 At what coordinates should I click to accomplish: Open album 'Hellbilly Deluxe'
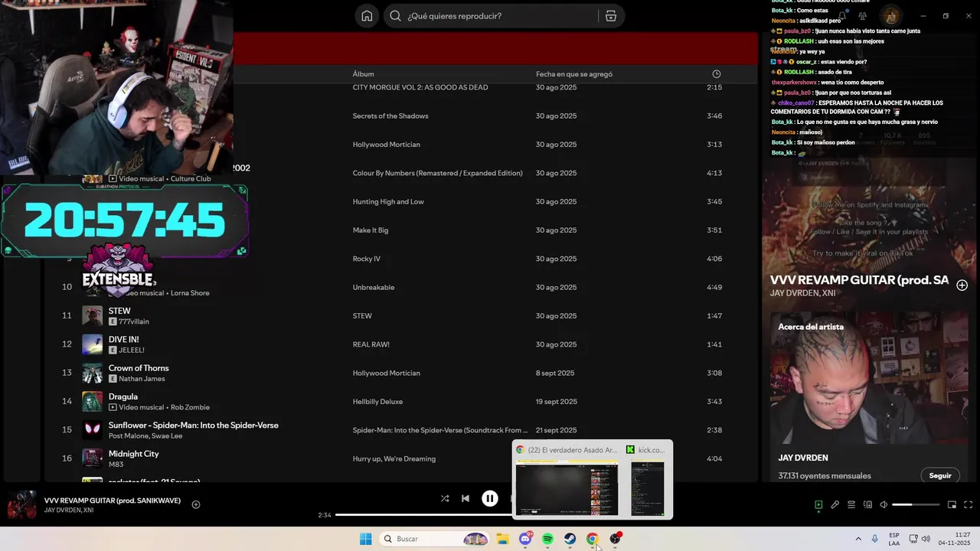(x=377, y=402)
